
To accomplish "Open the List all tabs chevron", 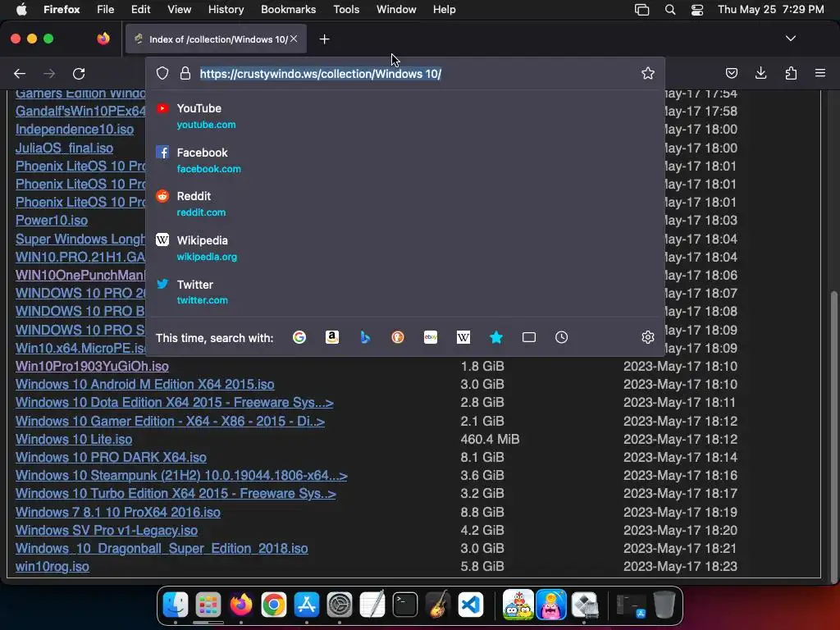I will pyautogui.click(x=790, y=39).
